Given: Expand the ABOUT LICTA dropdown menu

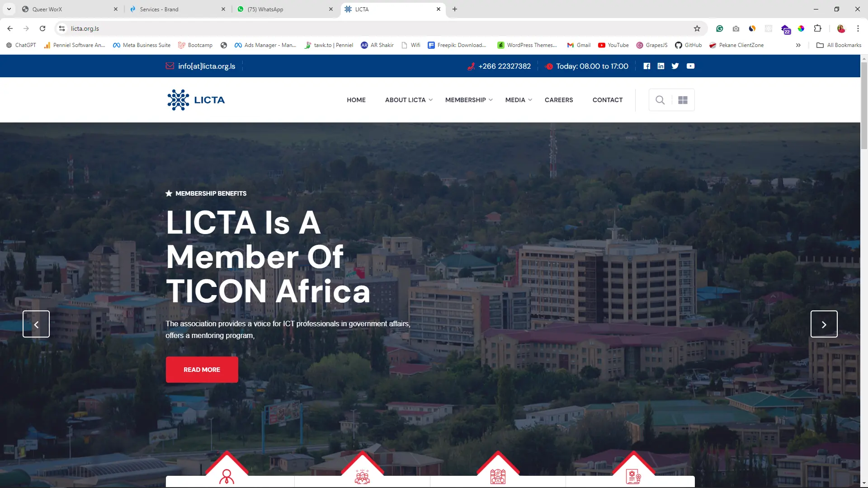Looking at the screenshot, I should pos(409,100).
